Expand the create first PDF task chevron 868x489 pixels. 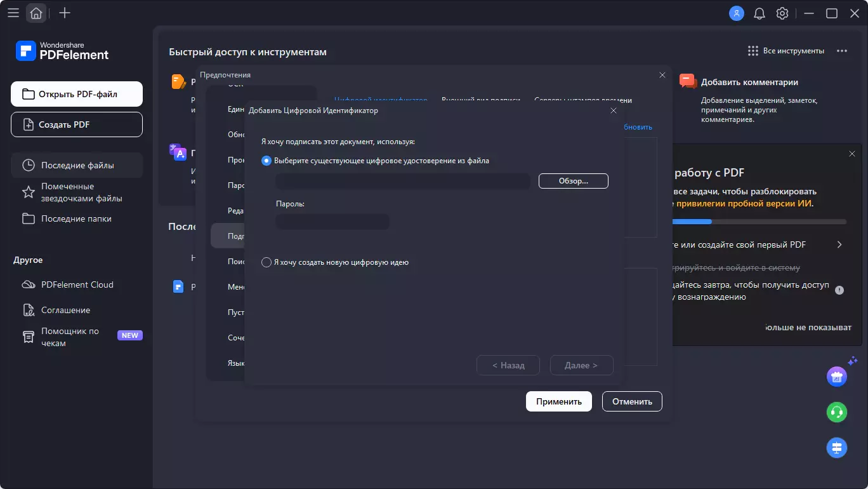point(839,245)
